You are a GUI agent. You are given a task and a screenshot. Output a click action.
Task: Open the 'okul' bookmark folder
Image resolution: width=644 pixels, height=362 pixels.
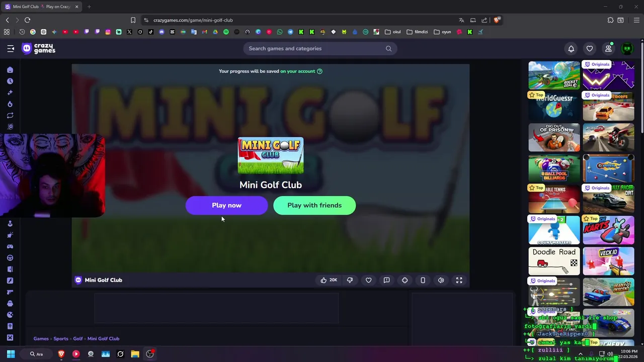point(393,32)
